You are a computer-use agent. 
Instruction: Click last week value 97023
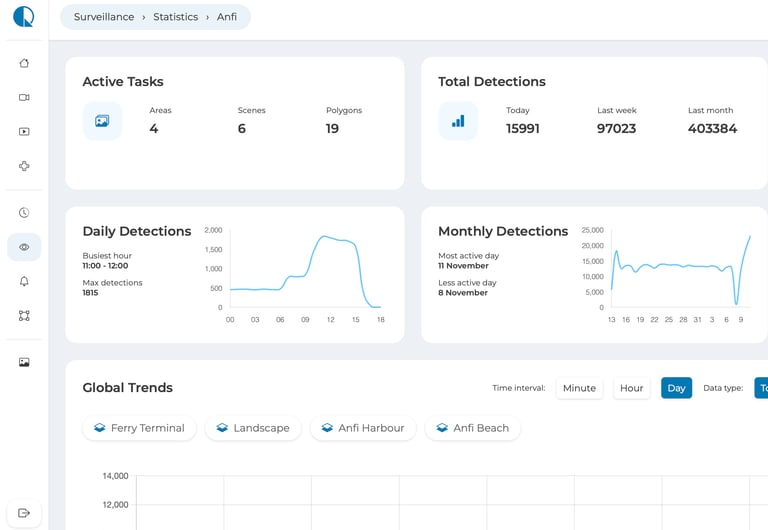pyautogui.click(x=616, y=129)
